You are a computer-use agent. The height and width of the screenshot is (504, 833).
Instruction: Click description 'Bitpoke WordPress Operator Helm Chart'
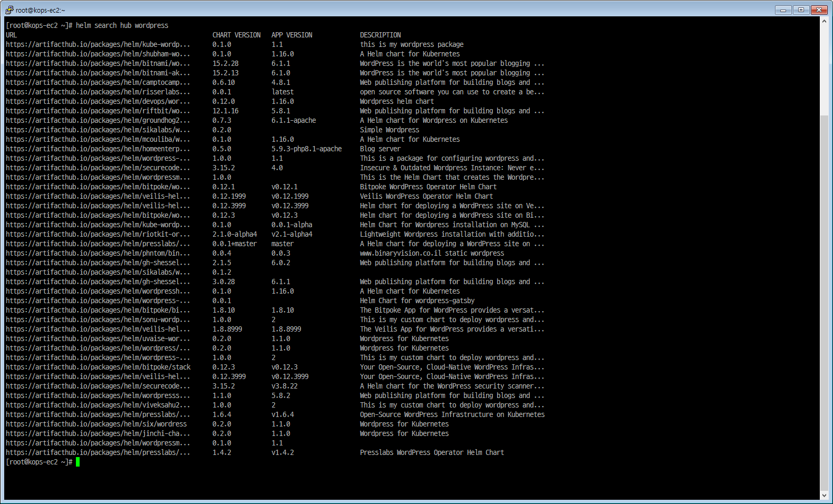click(428, 187)
